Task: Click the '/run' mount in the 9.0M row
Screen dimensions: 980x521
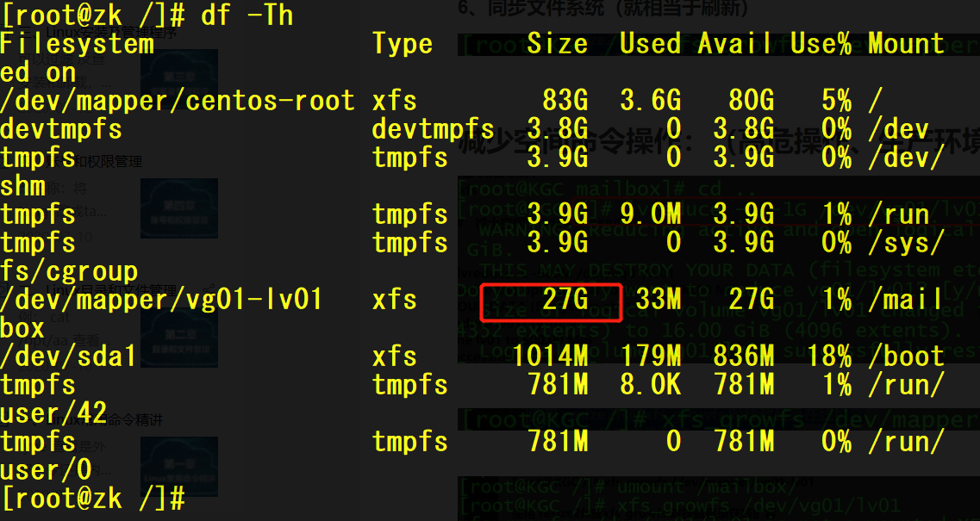Action: 898,215
